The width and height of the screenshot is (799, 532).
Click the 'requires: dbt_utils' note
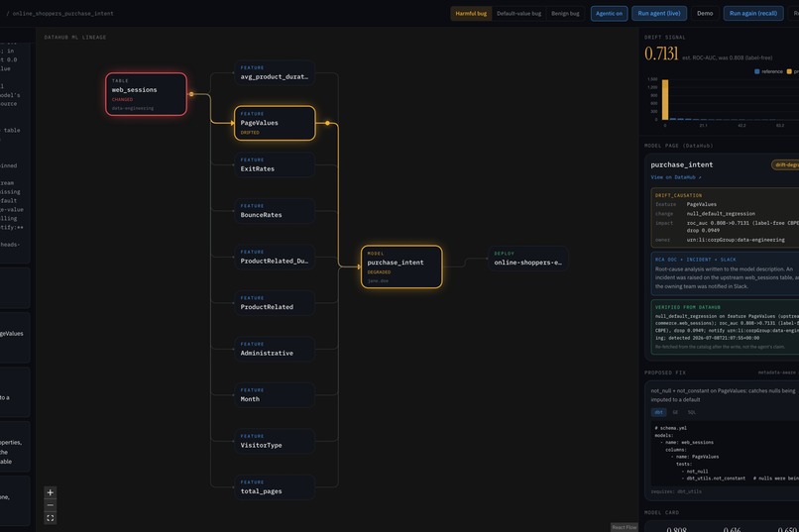tap(676, 491)
